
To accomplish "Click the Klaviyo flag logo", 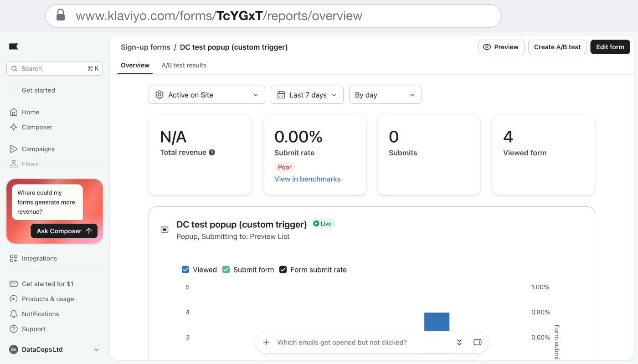I will [x=14, y=46].
